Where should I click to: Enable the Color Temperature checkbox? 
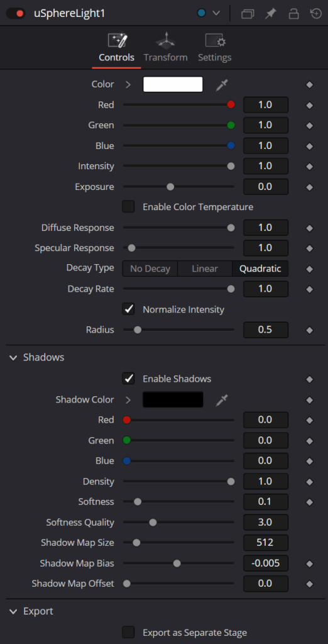(x=128, y=206)
